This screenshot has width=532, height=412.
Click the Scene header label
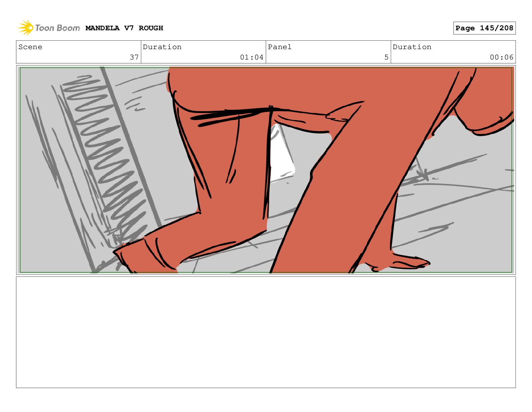pyautogui.click(x=30, y=47)
